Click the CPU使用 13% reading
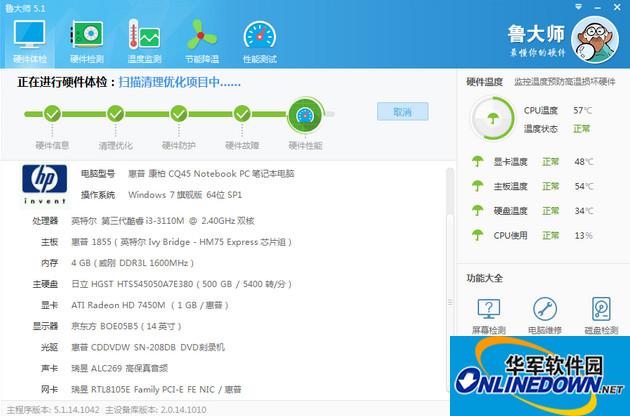The image size is (630, 416). (583, 235)
